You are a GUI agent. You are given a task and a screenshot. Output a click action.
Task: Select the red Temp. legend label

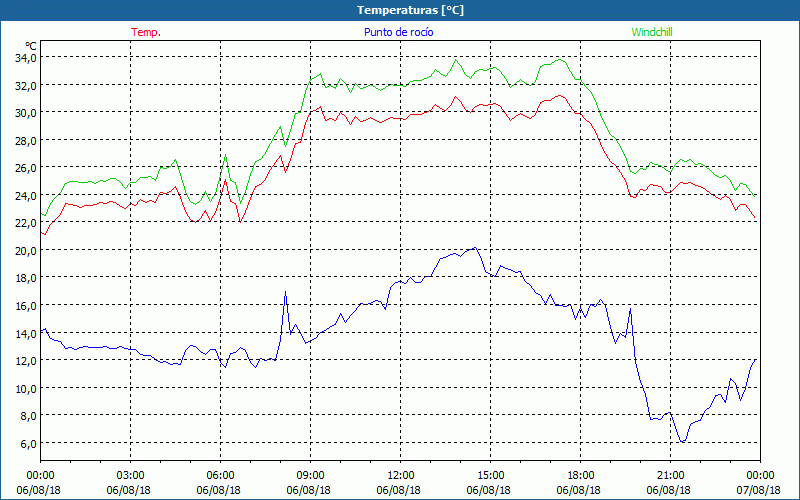[x=146, y=32]
